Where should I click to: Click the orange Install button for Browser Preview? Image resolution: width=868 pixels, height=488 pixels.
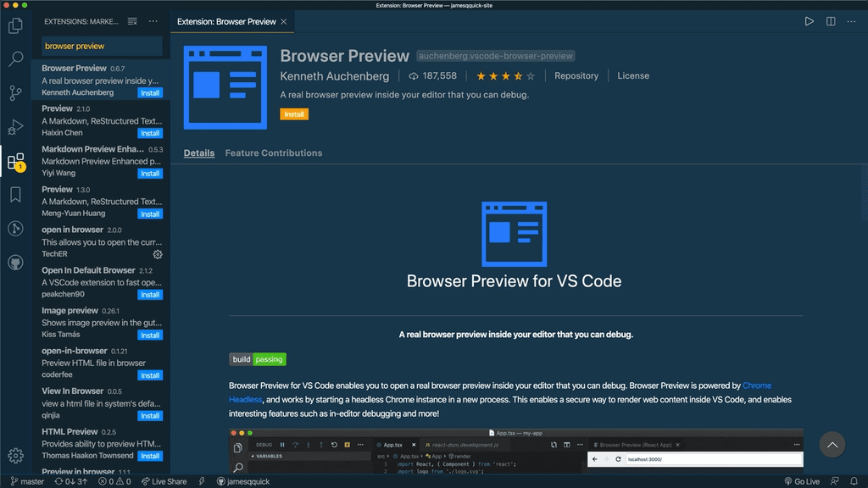coord(294,114)
